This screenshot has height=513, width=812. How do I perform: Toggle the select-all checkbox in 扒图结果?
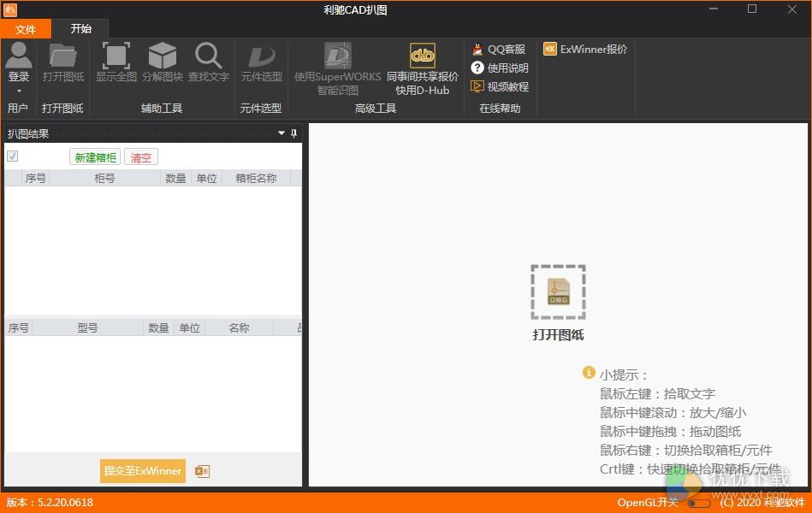13,156
